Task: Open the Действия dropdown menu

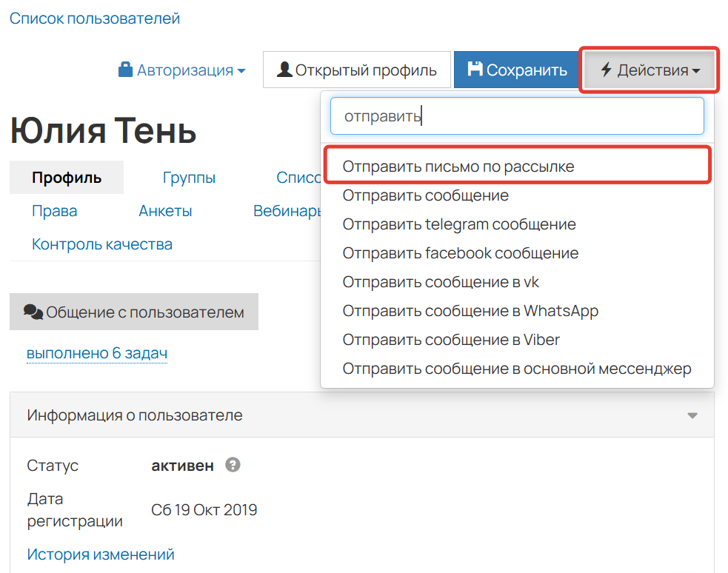Action: point(648,69)
